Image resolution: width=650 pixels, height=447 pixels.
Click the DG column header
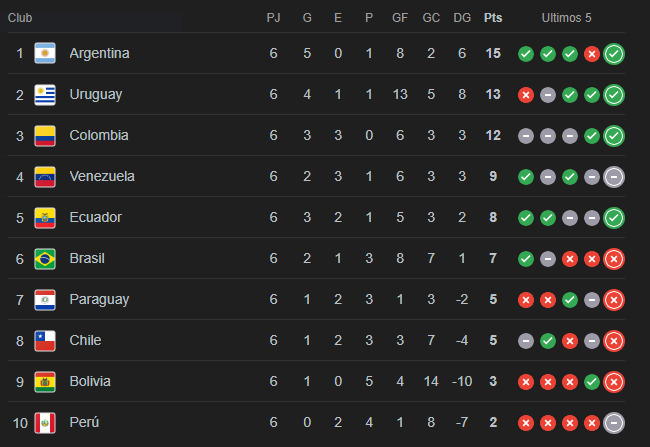pyautogui.click(x=461, y=18)
